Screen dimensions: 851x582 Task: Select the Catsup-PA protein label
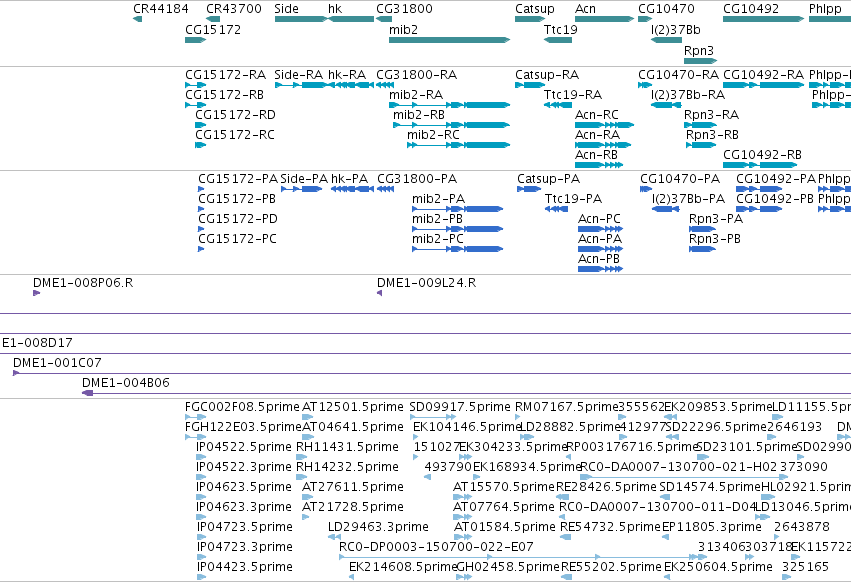pos(548,179)
